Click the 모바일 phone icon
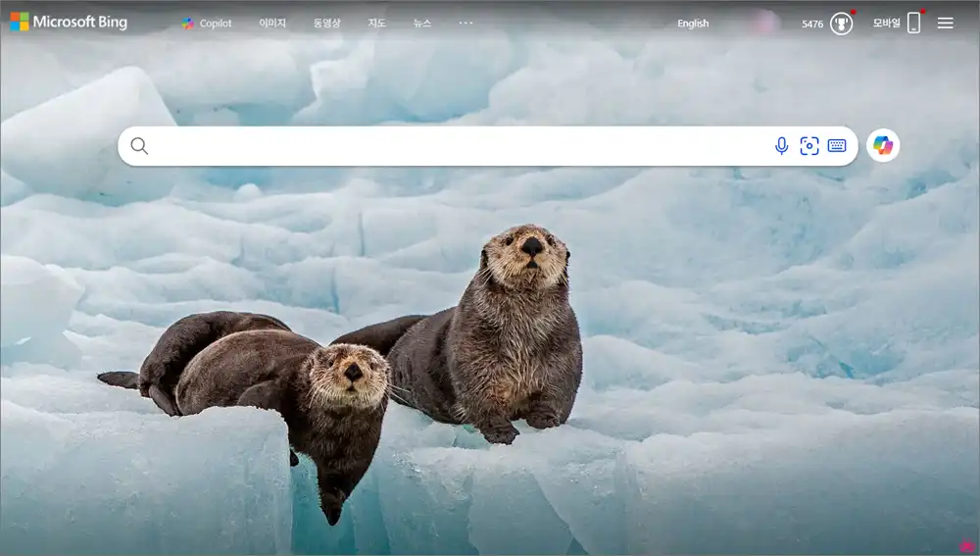The height and width of the screenshot is (556, 980). tap(913, 23)
